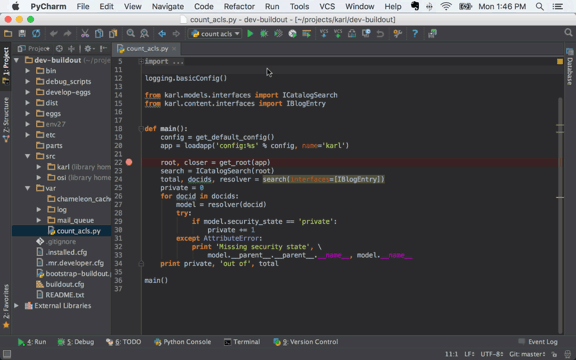The width and height of the screenshot is (576, 360).
Task: Click the Find magnifier icon
Action: 130,34
